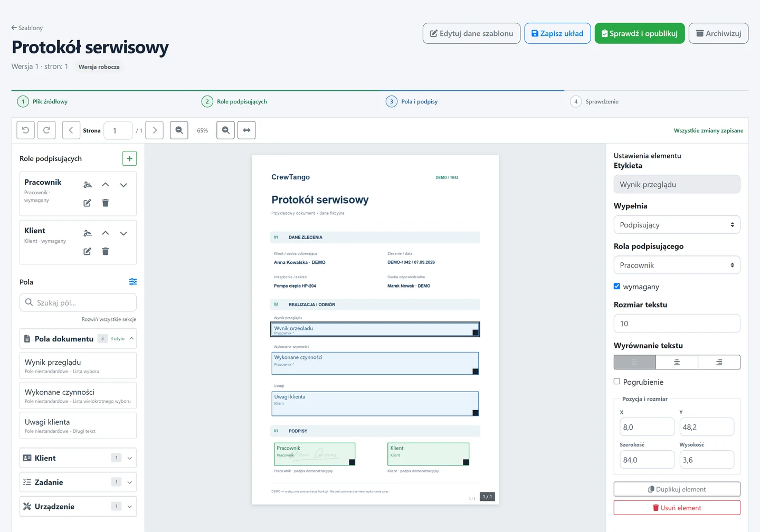Image resolution: width=760 pixels, height=532 pixels.
Task: Click the Szukaj pól search field
Action: (78, 302)
